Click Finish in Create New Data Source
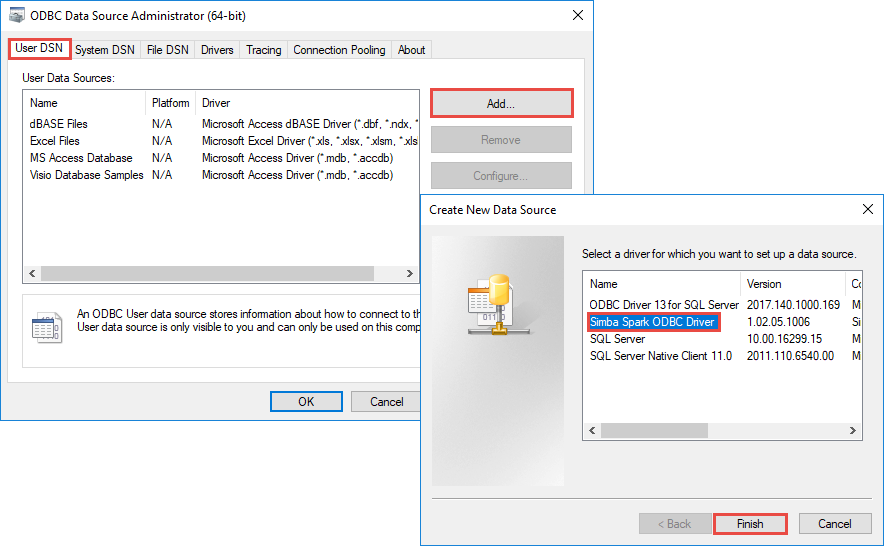The image size is (884, 549). tap(750, 524)
